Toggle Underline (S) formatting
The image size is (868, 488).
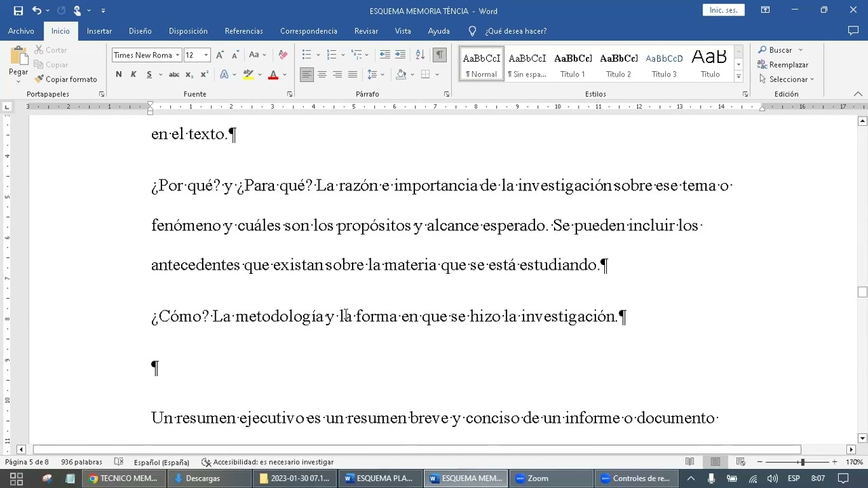149,75
